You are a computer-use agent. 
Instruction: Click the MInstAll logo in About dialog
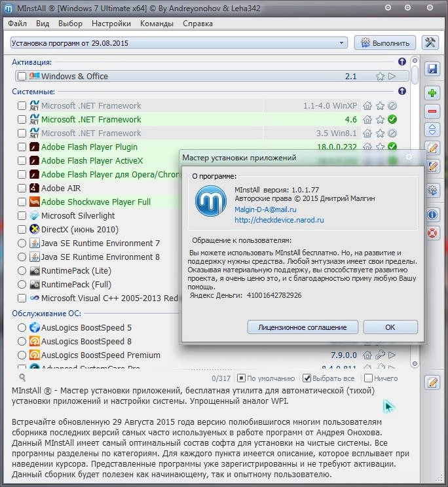click(x=211, y=201)
